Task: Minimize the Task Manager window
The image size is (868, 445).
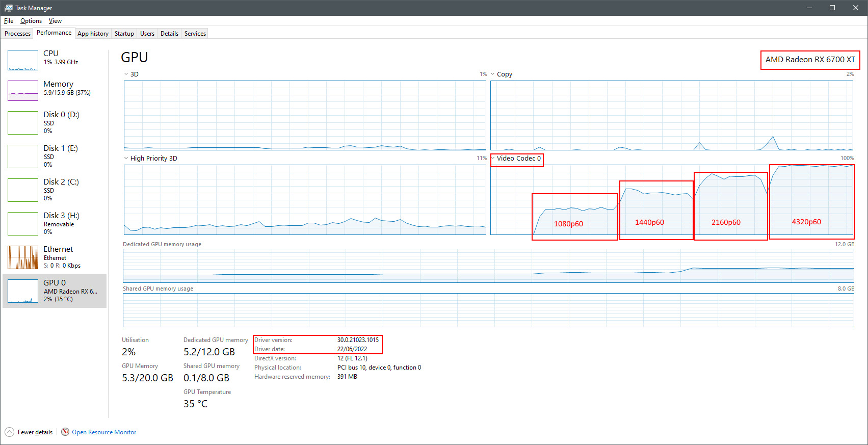Action: coord(809,8)
